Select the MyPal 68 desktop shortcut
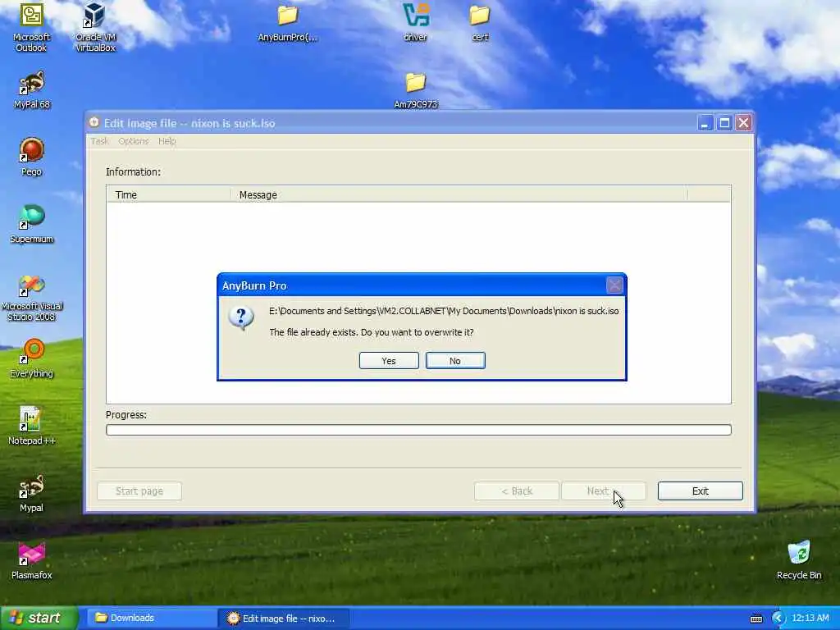 (x=32, y=90)
